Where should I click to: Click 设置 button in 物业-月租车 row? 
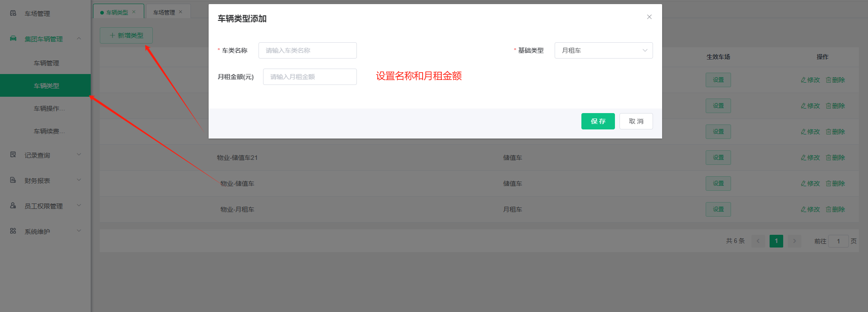718,209
